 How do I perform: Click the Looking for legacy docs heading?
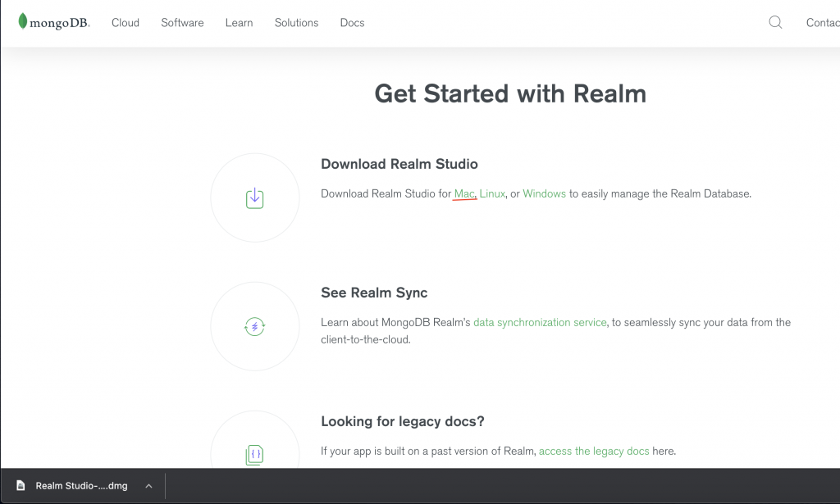click(402, 421)
